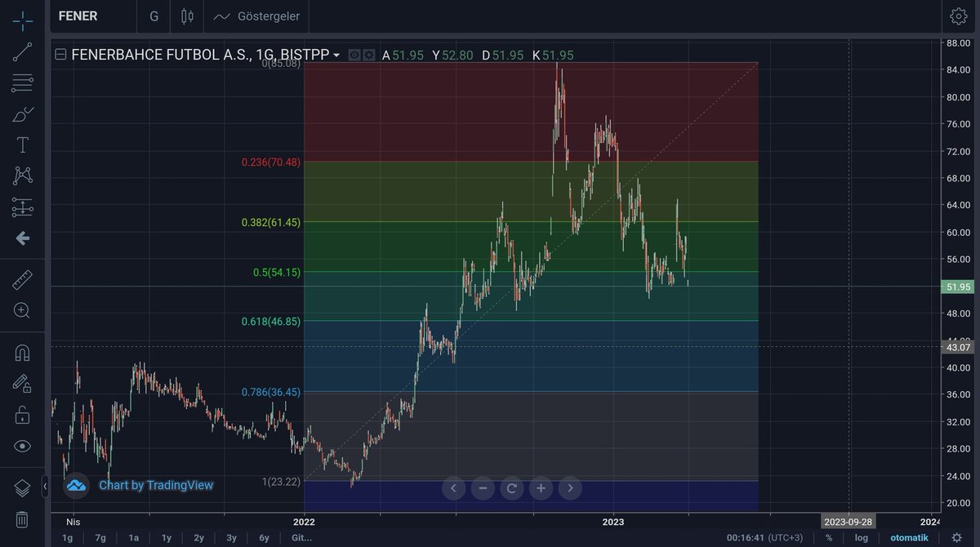This screenshot has width=980, height=547.
Task: Collapse the left drawing toolbar
Action: (46, 487)
